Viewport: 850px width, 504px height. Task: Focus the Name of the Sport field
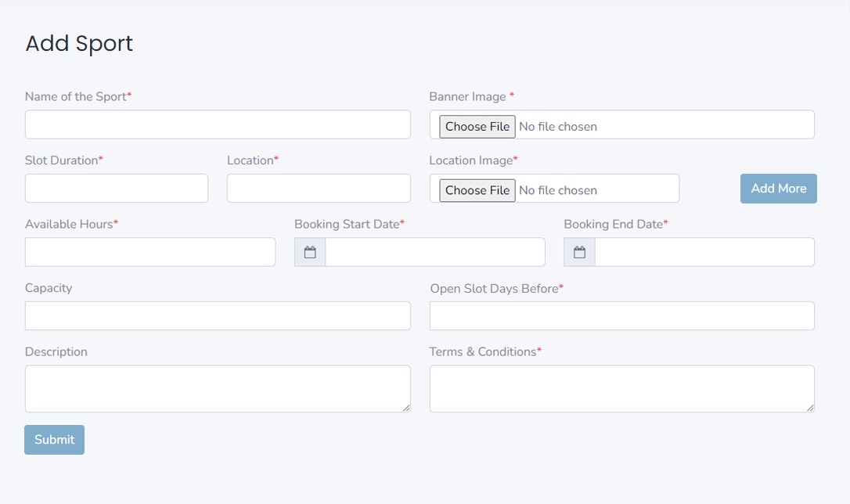tap(218, 124)
